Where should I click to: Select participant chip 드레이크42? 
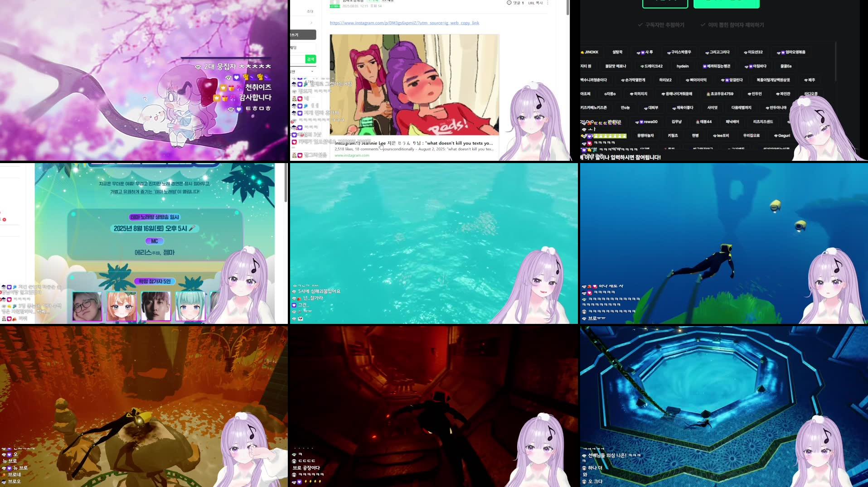pos(651,66)
